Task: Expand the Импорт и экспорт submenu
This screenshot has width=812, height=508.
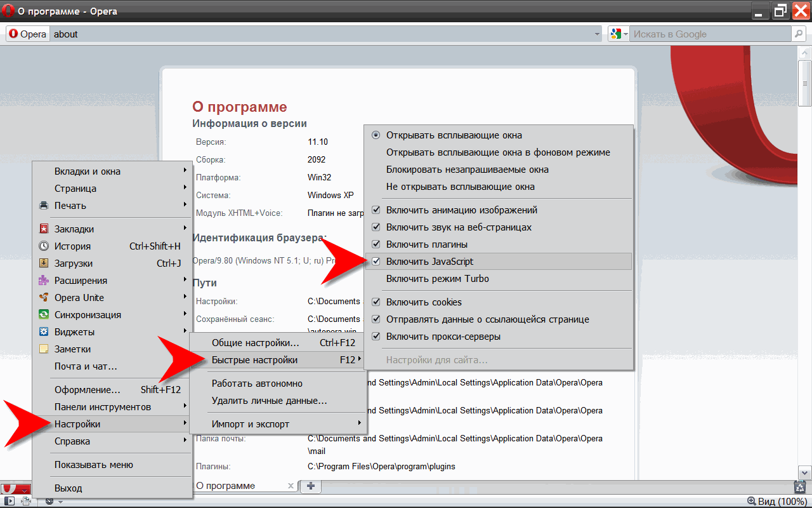Action: [278, 424]
